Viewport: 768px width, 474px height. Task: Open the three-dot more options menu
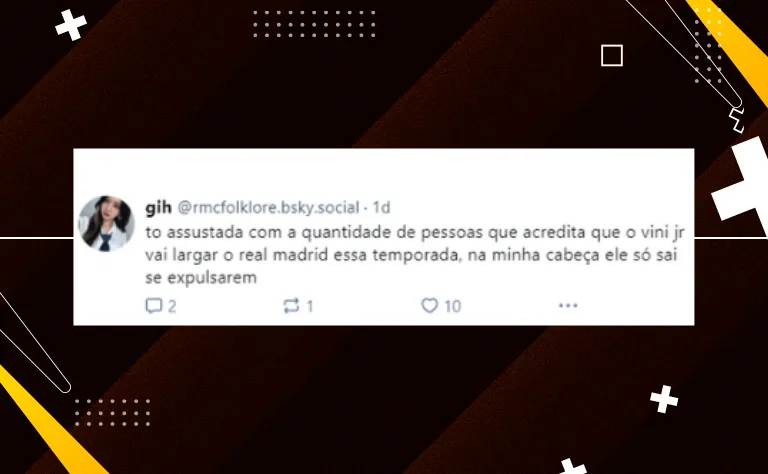point(568,306)
